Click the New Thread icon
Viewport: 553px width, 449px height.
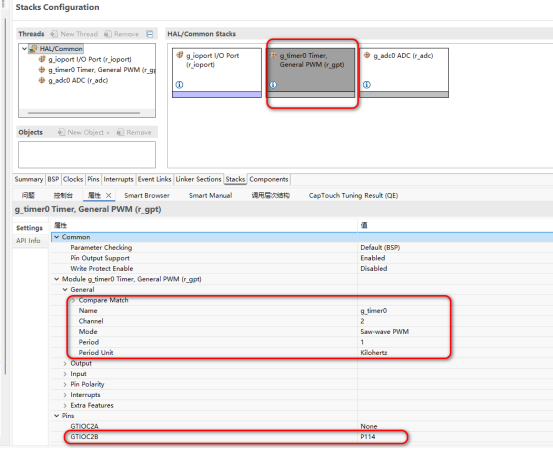54,34
